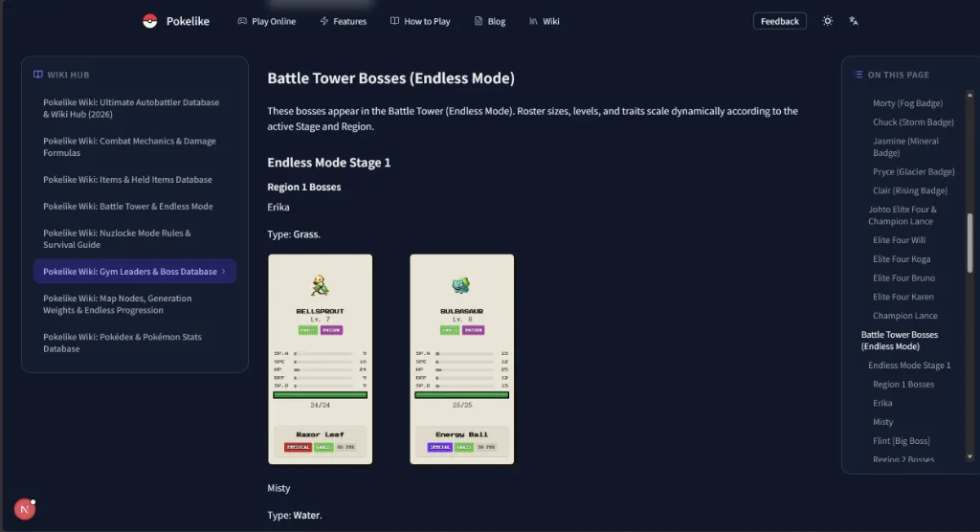
Task: Click the red N avatar badge
Action: click(24, 509)
